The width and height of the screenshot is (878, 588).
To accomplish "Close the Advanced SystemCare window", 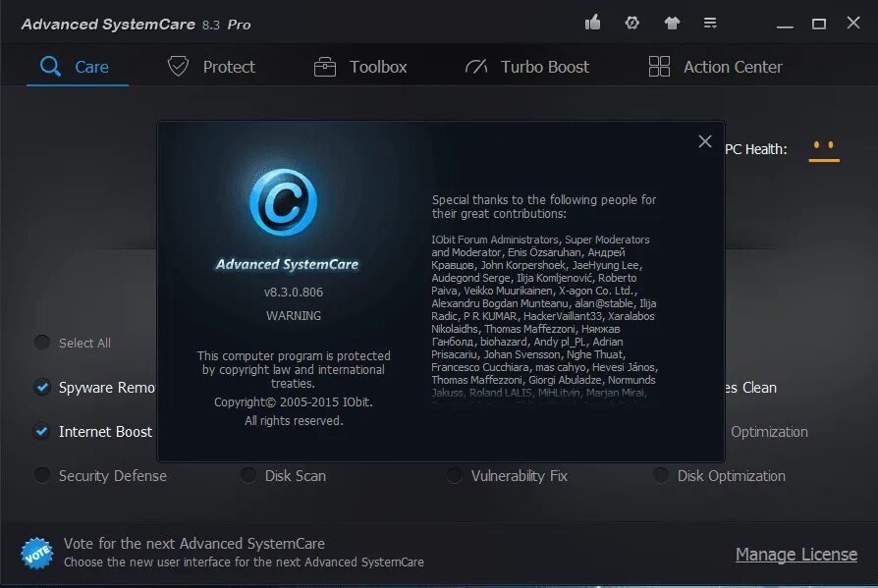I will (x=853, y=23).
